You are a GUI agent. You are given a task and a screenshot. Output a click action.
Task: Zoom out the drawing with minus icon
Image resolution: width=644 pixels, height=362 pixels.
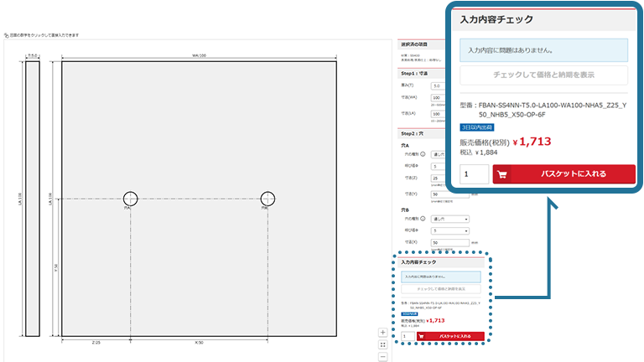coord(382,357)
